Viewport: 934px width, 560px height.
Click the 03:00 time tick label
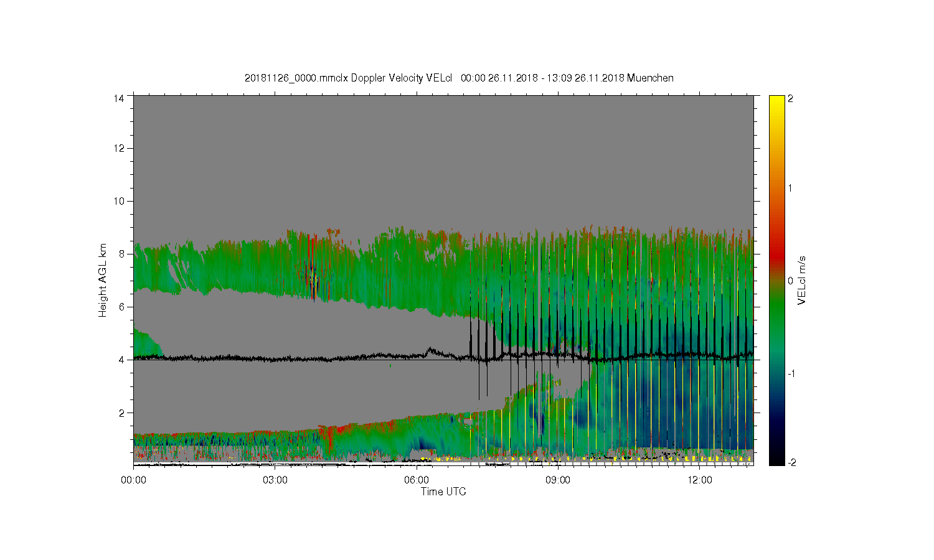coord(275,480)
